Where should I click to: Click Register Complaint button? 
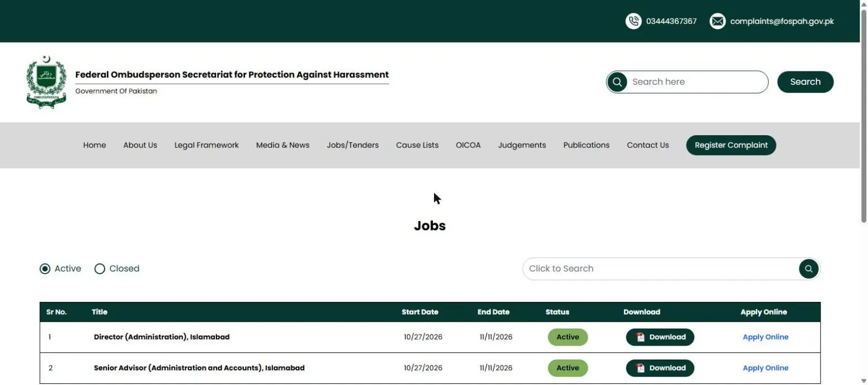click(731, 145)
